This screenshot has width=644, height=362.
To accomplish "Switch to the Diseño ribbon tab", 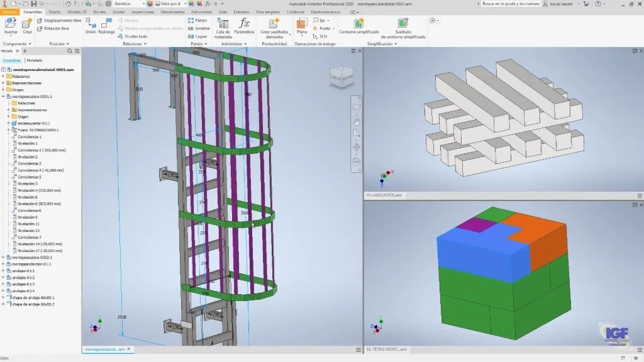I will click(x=54, y=12).
